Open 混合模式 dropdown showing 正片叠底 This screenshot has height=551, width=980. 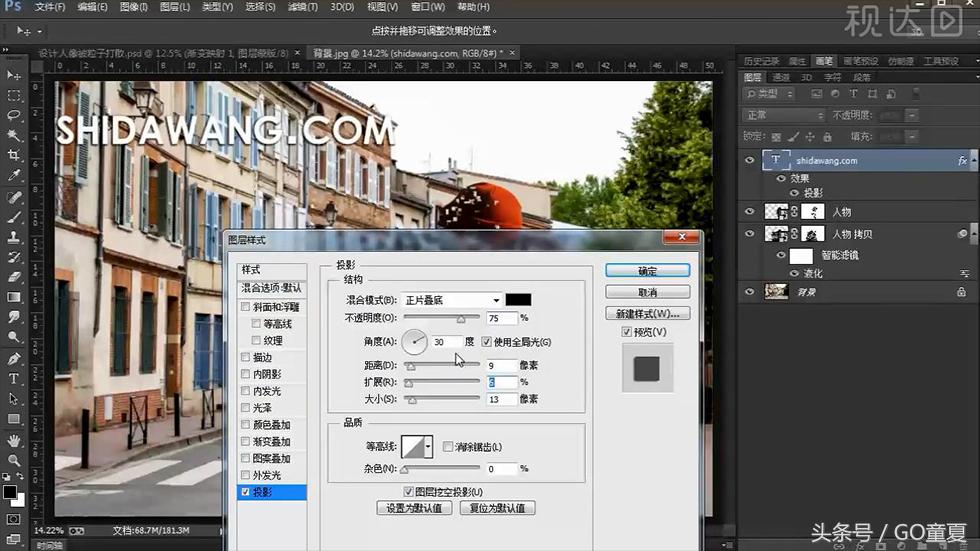451,300
